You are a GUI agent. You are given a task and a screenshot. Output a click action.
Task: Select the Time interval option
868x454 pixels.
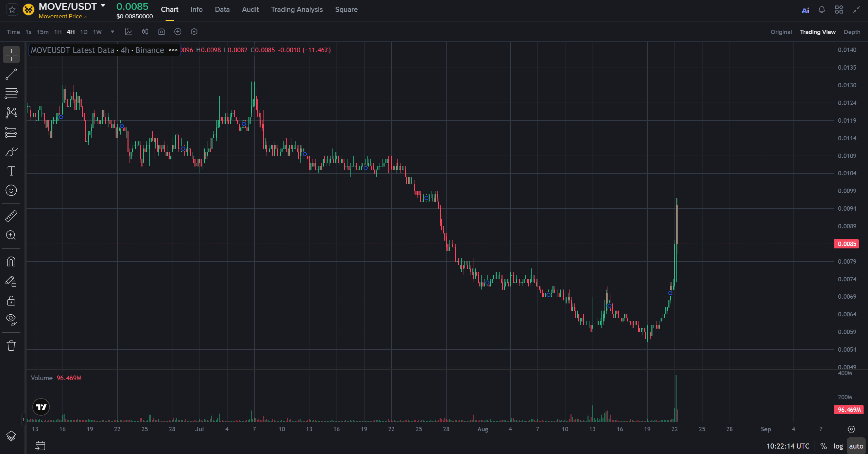click(x=13, y=32)
